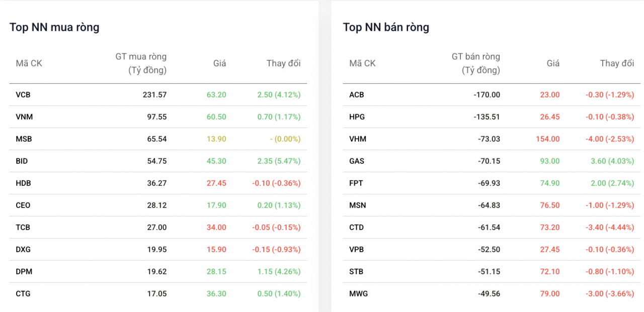The image size is (644, 312).
Task: Click CTD change -3.40 (-4.44%)
Action: point(610,227)
